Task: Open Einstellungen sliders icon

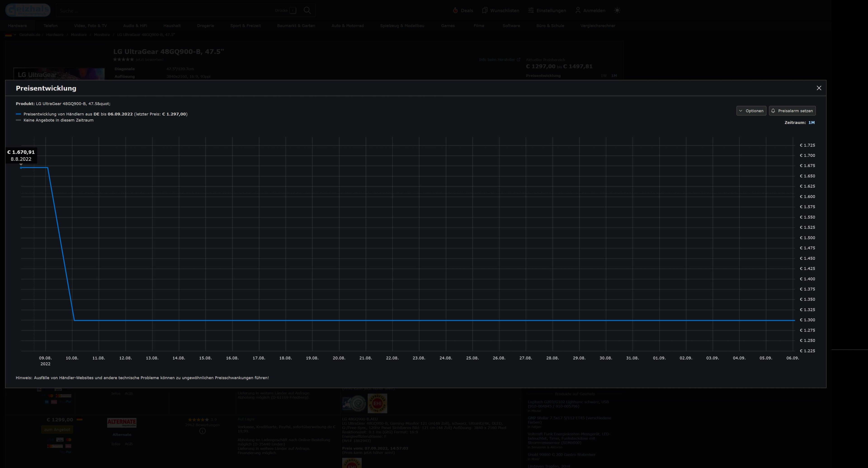Action: coord(531,10)
